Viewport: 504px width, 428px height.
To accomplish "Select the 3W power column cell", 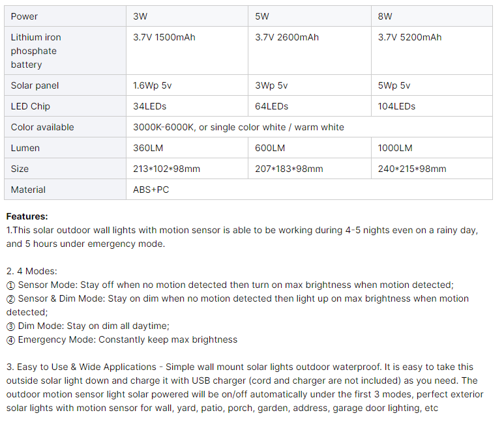I will (187, 16).
